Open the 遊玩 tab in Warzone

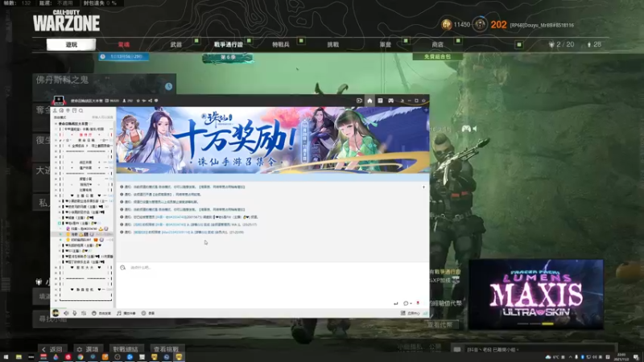pos(71,44)
